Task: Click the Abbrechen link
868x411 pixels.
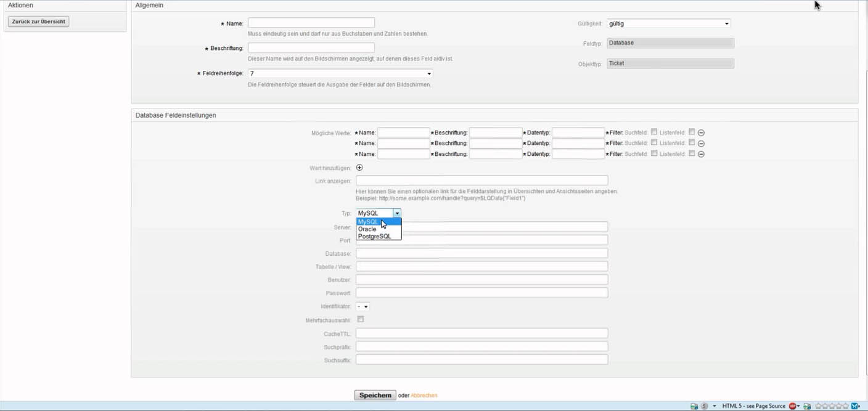Action: point(424,396)
